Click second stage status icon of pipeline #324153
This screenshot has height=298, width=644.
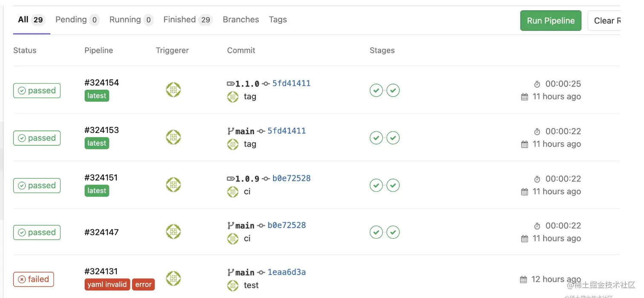[393, 138]
